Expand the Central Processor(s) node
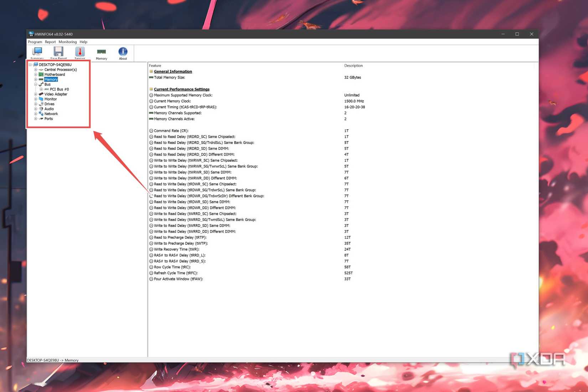The image size is (588, 392). tap(36, 69)
